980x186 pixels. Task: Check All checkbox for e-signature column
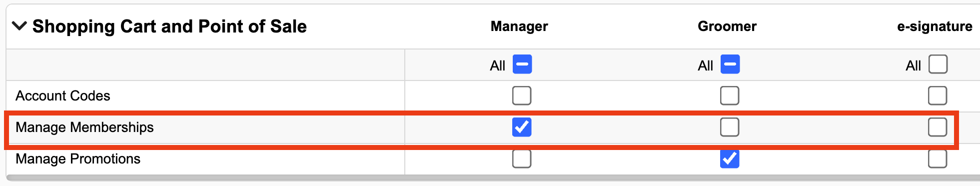pos(938,64)
